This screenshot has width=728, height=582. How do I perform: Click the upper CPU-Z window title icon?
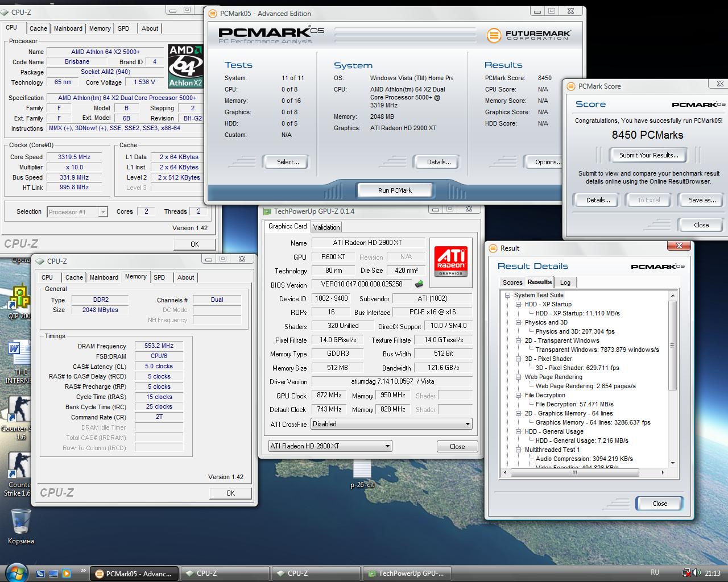pos(5,12)
